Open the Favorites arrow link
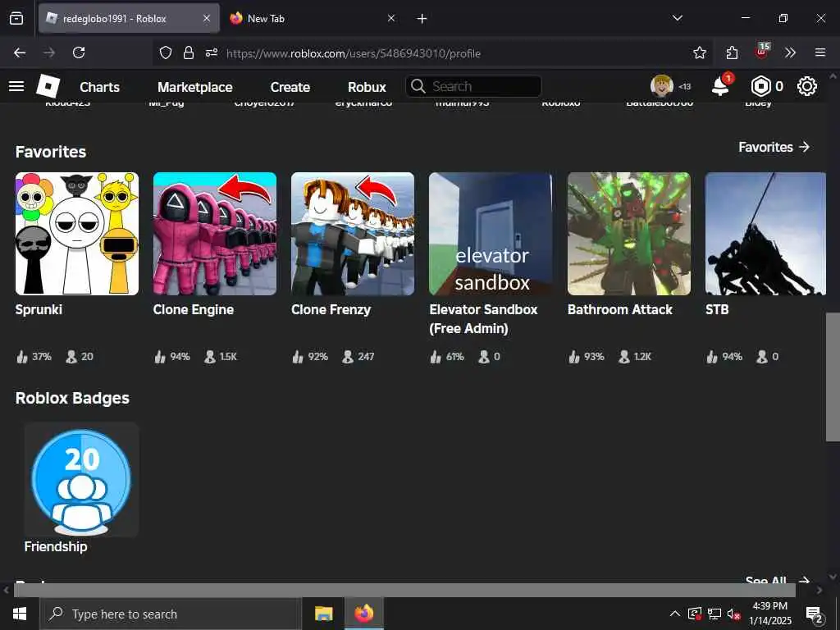 coord(774,148)
